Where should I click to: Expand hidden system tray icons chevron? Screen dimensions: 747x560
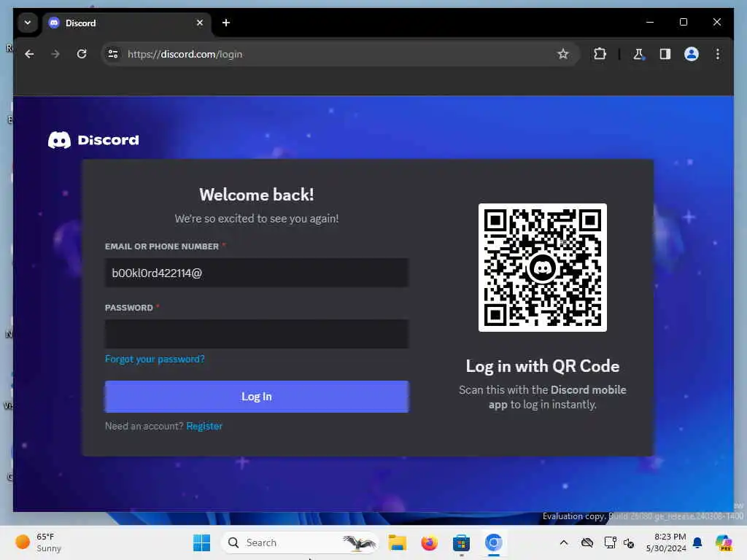(564, 542)
